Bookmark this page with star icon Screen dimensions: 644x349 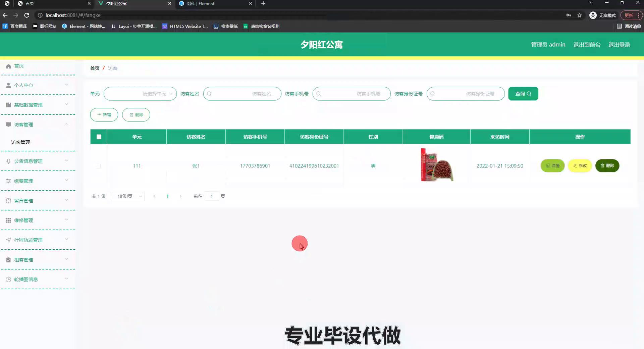point(579,15)
